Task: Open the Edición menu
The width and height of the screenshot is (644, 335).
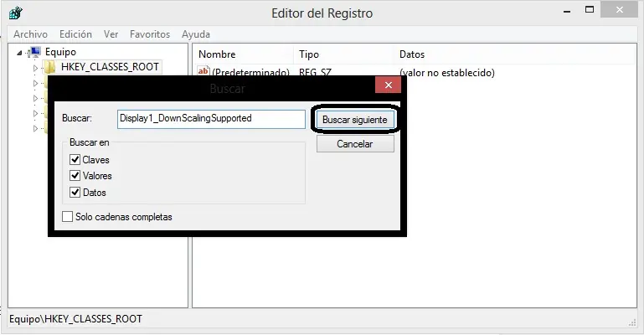Action: (x=75, y=34)
